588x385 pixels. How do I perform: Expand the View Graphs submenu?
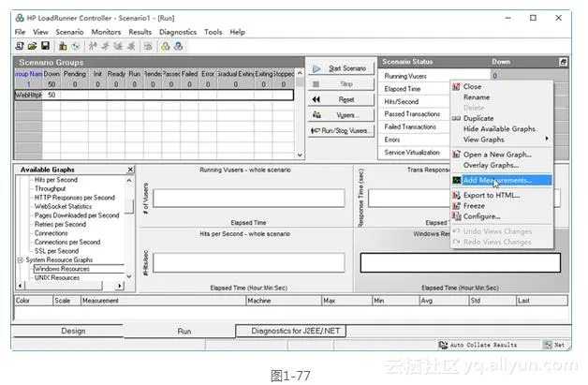[502, 140]
